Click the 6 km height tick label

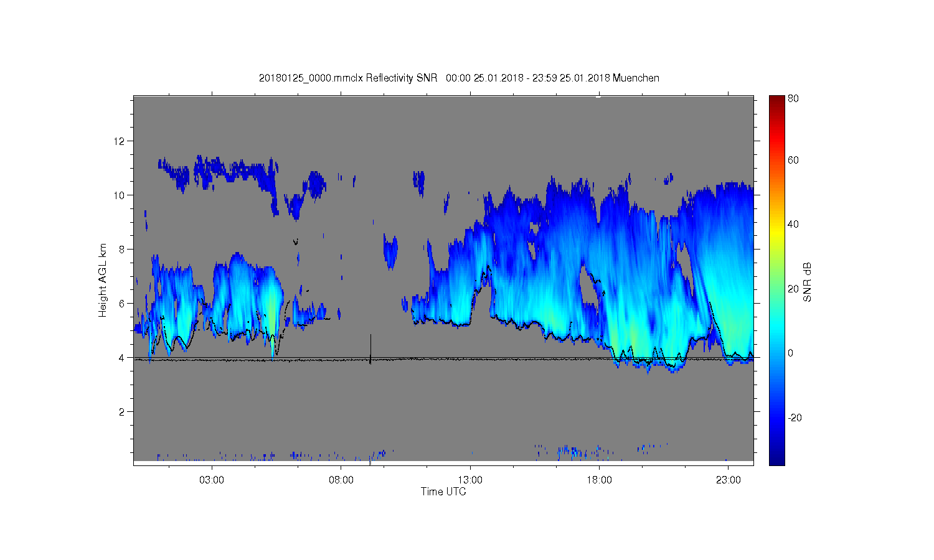click(x=121, y=304)
